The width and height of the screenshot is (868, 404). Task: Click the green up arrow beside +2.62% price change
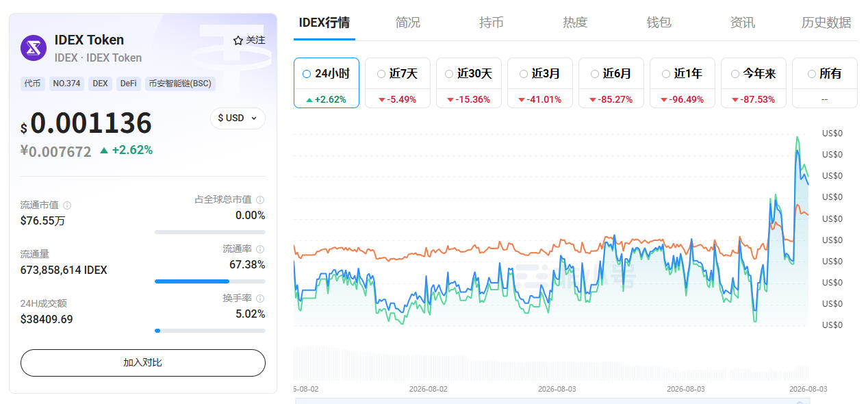(x=104, y=151)
